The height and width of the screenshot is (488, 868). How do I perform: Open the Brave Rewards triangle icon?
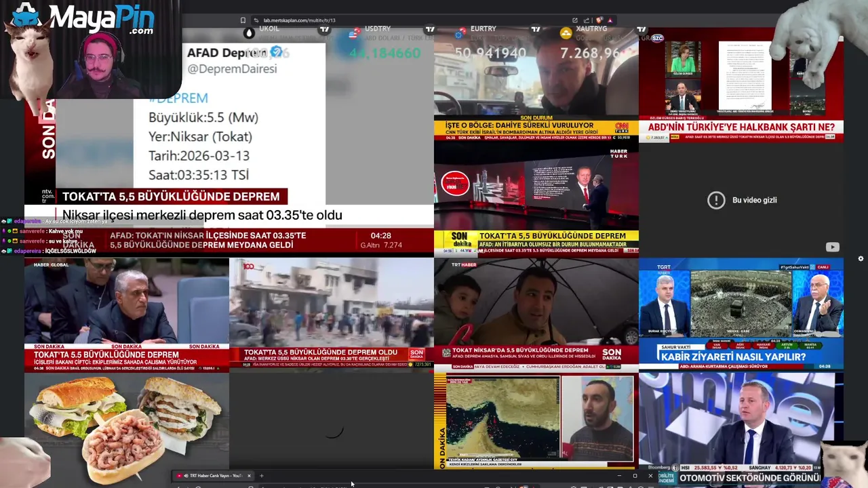point(610,20)
